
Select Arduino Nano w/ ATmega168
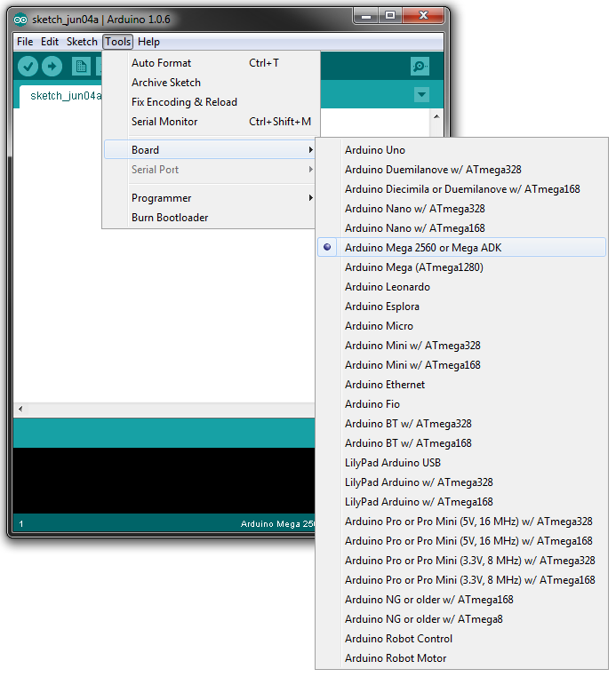coord(461,228)
